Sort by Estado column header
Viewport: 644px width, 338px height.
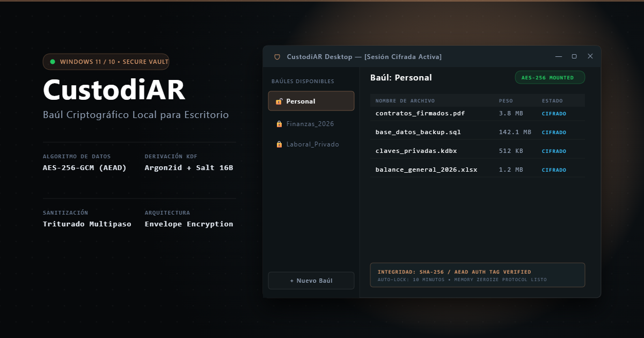(x=552, y=101)
